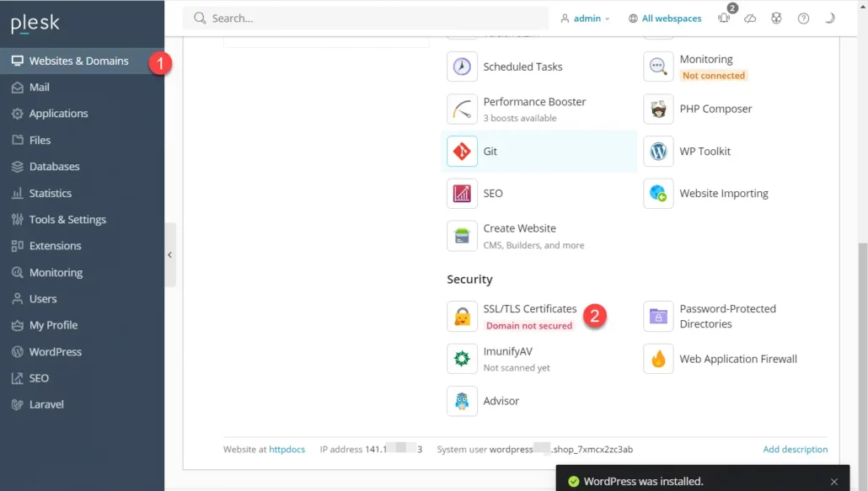Toggle dark mode moon icon
The height and width of the screenshot is (491, 868).
tap(830, 19)
